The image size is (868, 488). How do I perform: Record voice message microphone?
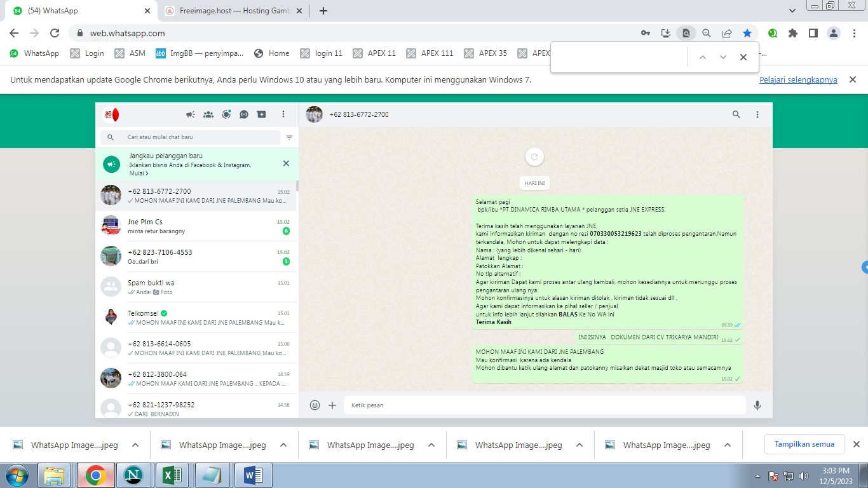(x=757, y=405)
